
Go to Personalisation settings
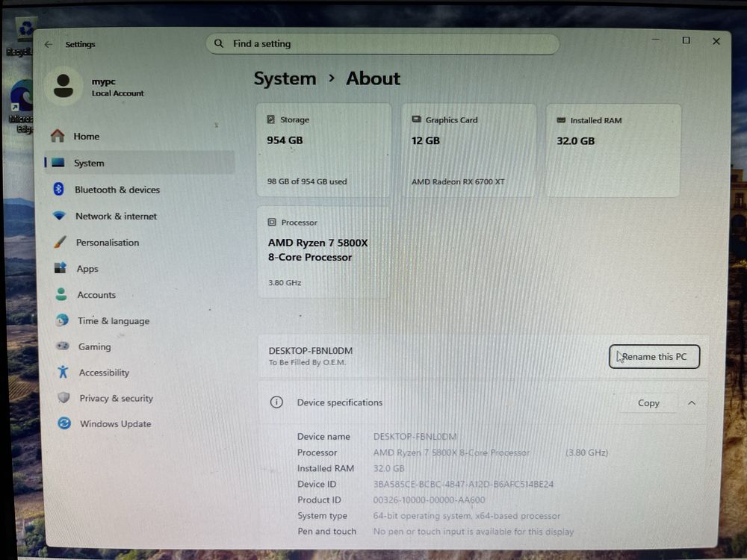[x=108, y=243]
